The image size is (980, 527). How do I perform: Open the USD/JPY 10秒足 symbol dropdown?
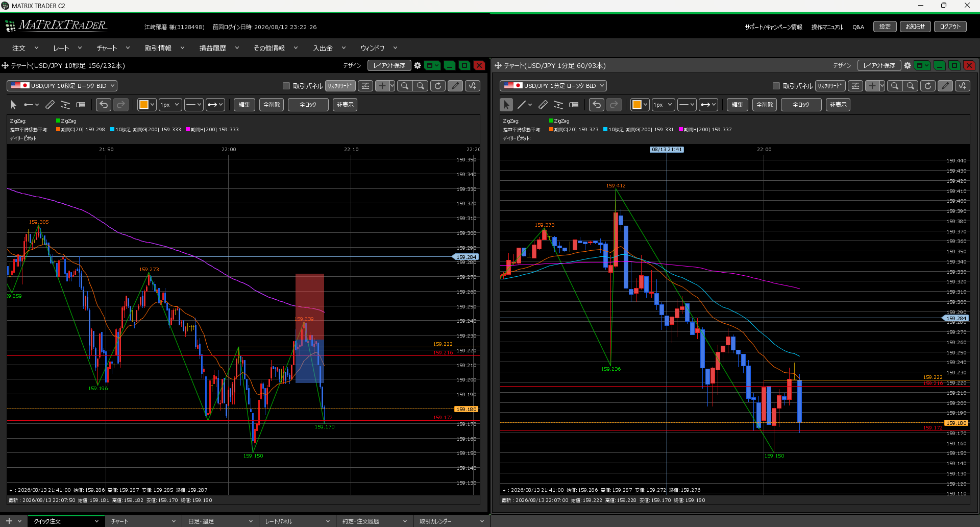tap(62, 86)
